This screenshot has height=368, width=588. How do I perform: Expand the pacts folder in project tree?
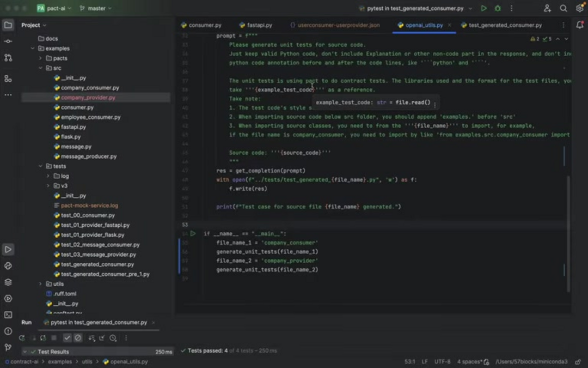pyautogui.click(x=40, y=58)
